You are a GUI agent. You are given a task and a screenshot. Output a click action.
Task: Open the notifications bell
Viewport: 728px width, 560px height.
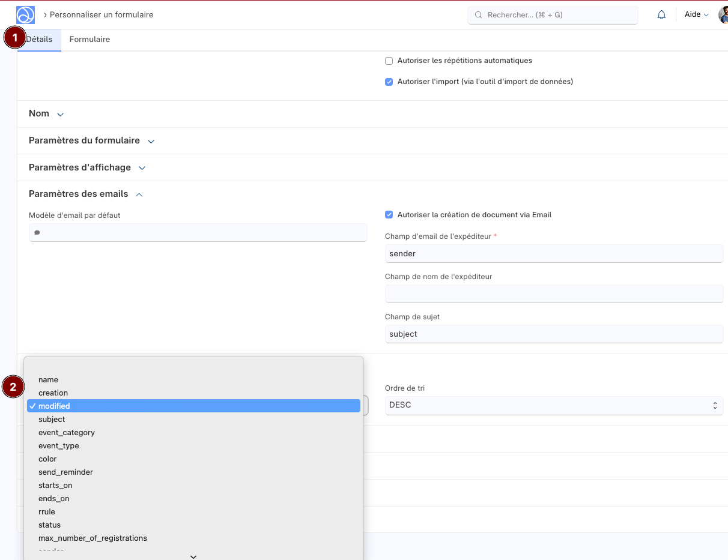[x=661, y=15]
